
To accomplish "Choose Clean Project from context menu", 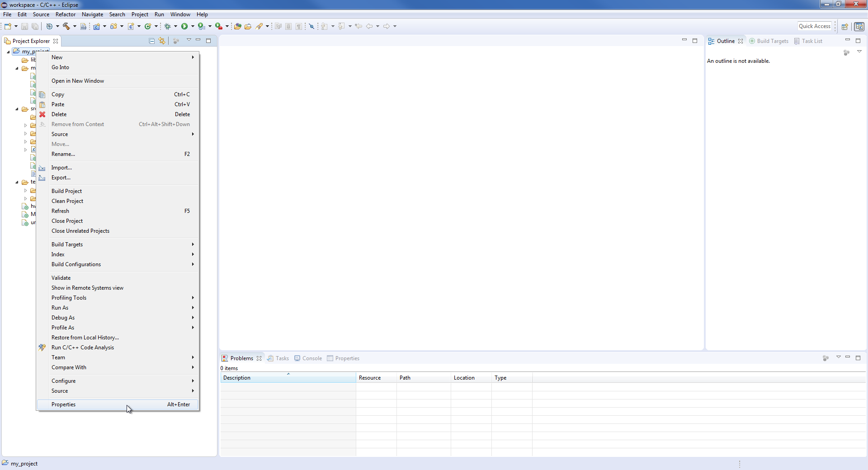I will coord(67,201).
